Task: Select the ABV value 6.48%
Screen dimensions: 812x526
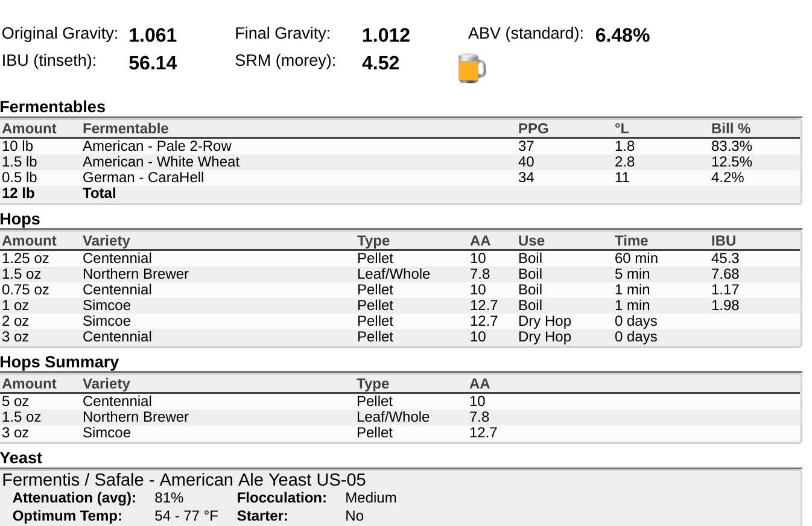Action: [623, 36]
